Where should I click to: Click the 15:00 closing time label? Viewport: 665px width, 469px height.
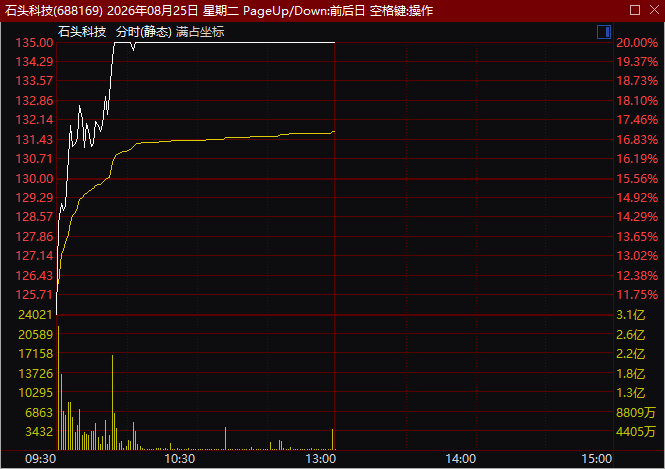[596, 459]
